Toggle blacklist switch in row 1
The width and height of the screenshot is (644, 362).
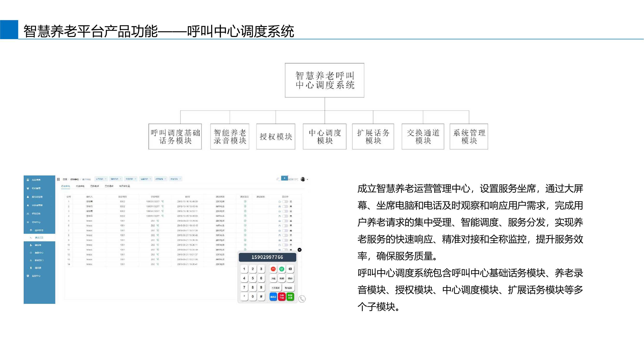click(x=285, y=202)
